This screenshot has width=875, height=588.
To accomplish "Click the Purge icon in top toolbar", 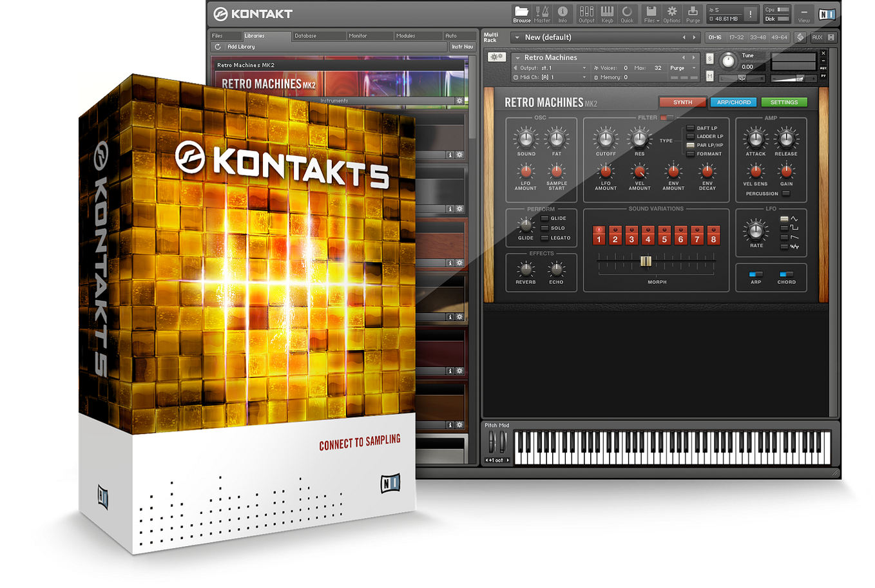I will click(693, 14).
